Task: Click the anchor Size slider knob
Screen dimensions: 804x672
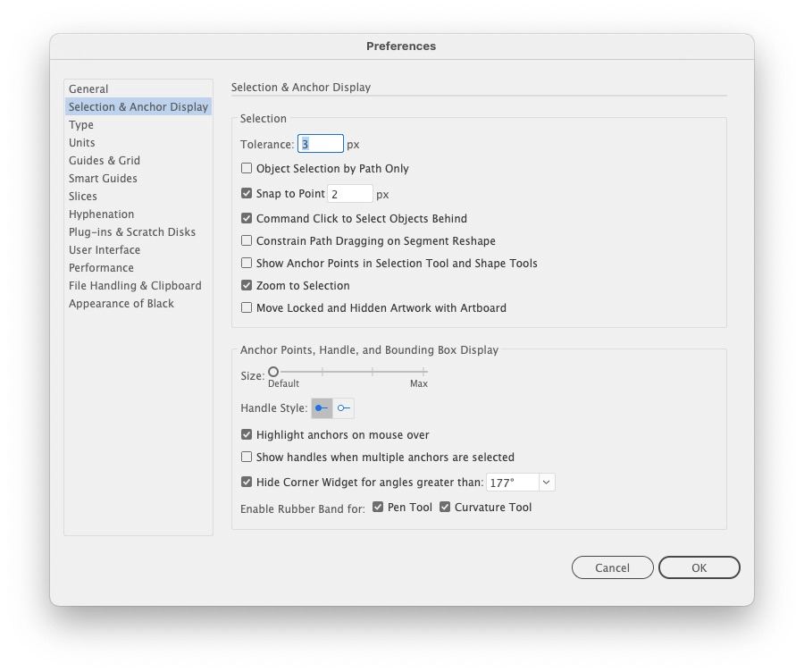Action: tap(273, 372)
